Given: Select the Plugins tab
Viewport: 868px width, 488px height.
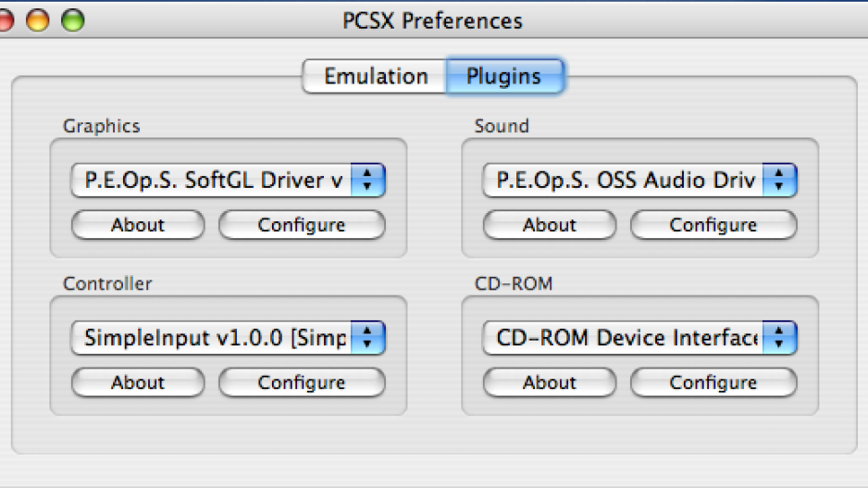Looking at the screenshot, I should [x=504, y=77].
